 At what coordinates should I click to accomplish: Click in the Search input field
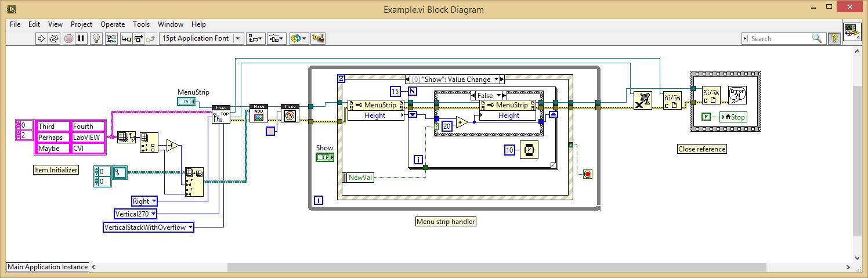tap(780, 39)
